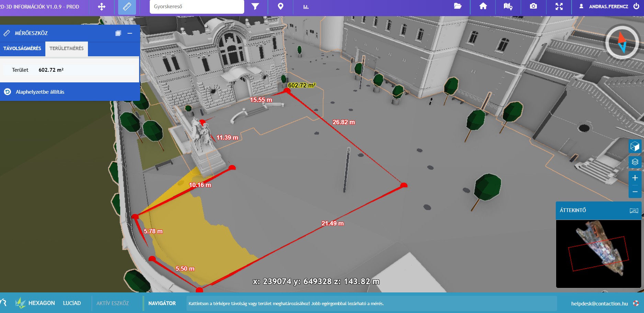Toggle fullscreen expand icon
Screen dimensions: 644x313
click(559, 7)
